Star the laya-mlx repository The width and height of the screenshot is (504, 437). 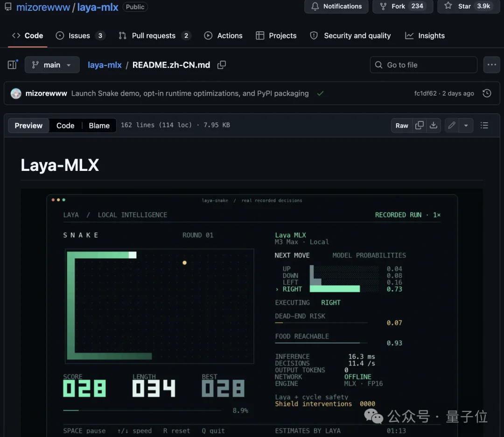(x=469, y=7)
